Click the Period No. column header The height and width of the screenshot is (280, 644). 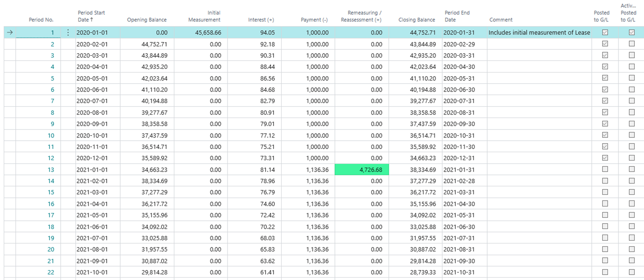tap(41, 20)
